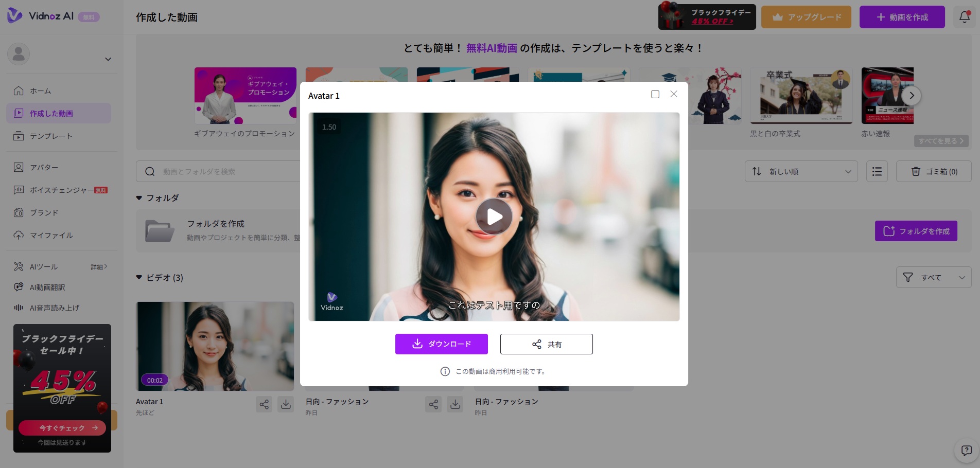Screen dimensions: 980x468
Task: Click next arrow on template carousel
Action: click(912, 96)
